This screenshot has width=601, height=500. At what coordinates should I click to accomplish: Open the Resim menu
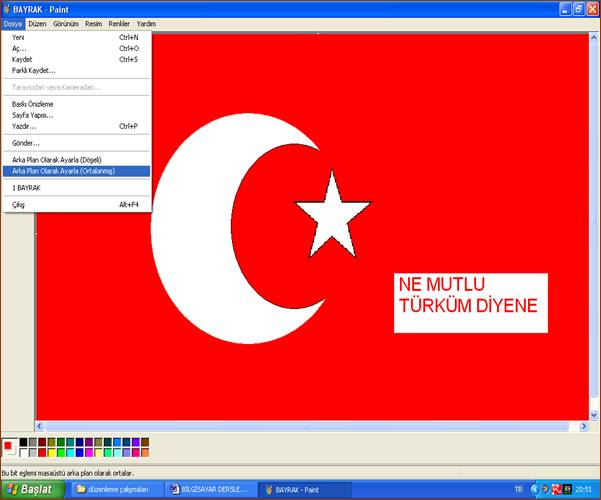click(94, 24)
